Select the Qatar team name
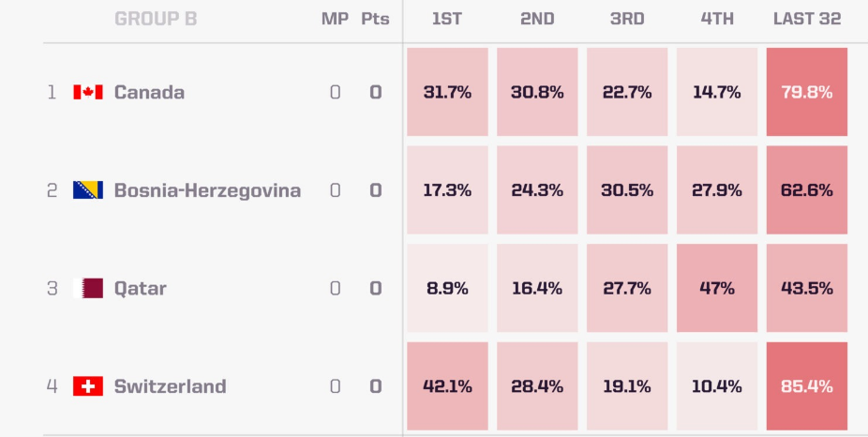The height and width of the screenshot is (437, 868). pyautogui.click(x=140, y=289)
